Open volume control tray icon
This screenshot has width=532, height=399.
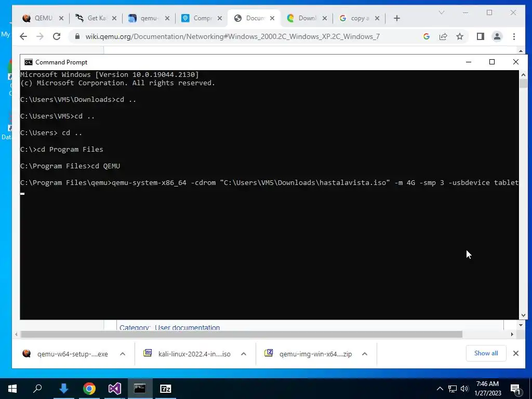coord(464,389)
